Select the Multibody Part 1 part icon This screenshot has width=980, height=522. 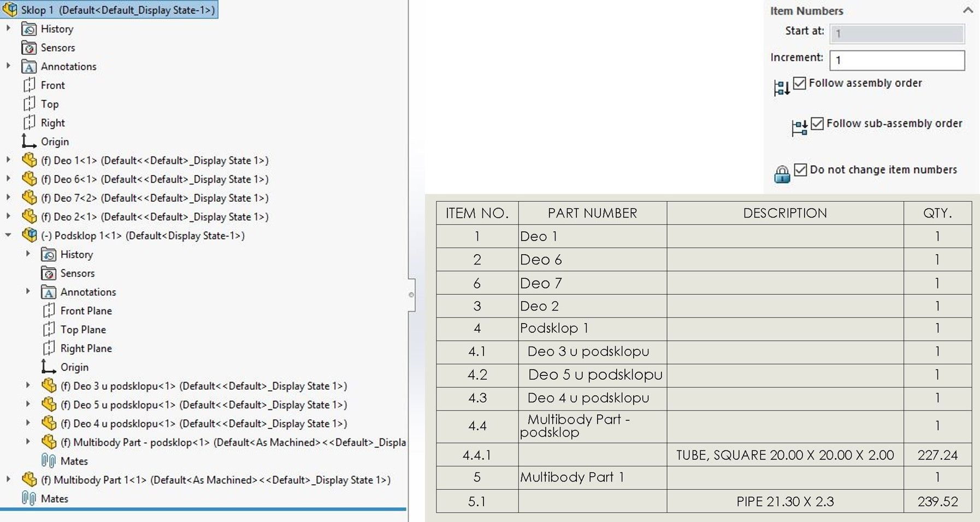28,479
